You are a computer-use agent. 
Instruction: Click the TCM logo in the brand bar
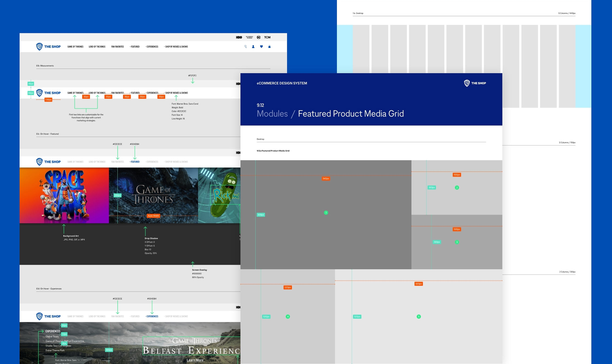point(267,37)
